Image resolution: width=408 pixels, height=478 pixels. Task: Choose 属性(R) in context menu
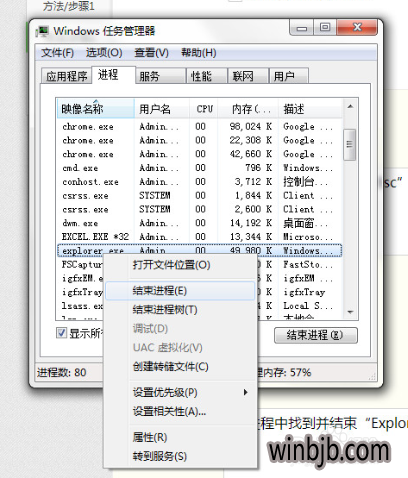[180, 437]
